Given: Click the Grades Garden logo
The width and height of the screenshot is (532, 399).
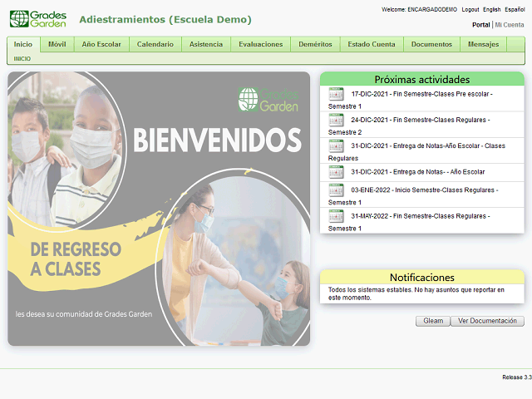Looking at the screenshot, I should pyautogui.click(x=38, y=18).
